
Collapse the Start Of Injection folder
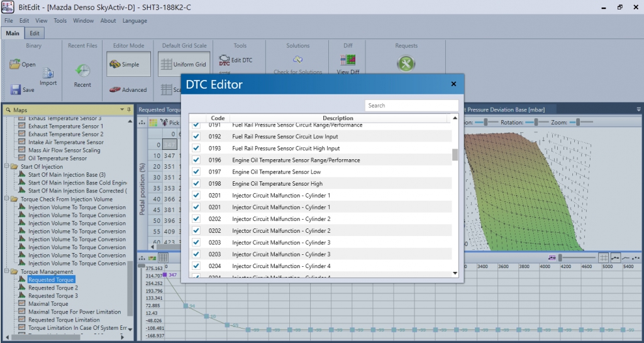coord(6,166)
